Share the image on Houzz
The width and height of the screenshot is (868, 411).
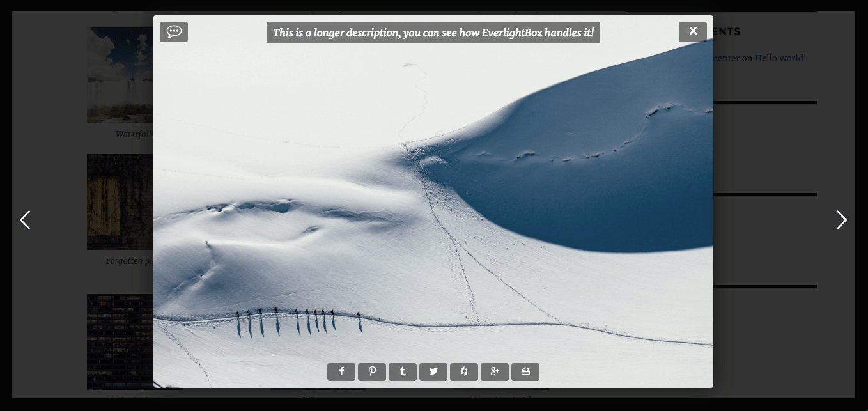464,372
